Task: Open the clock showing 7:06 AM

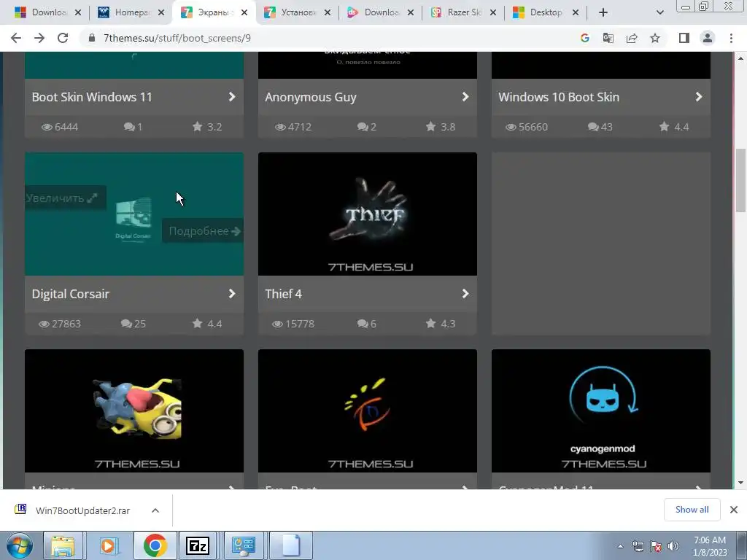Action: pos(710,546)
